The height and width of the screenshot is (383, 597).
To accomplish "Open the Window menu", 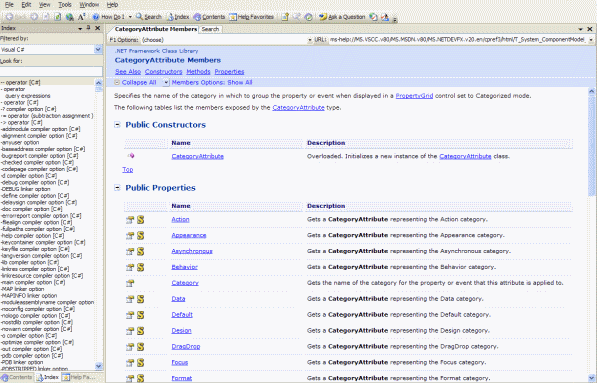I will pos(89,5).
